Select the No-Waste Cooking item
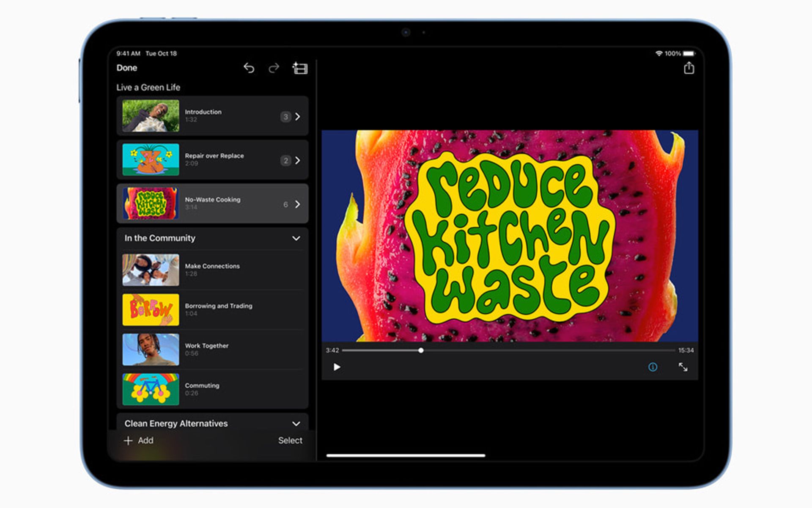 tap(212, 204)
